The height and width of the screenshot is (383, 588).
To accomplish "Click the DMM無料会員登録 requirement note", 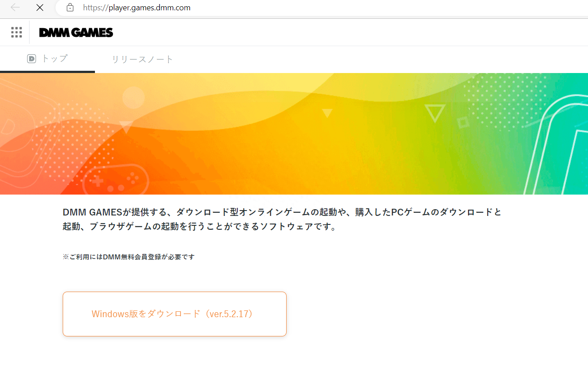I will coord(129,257).
